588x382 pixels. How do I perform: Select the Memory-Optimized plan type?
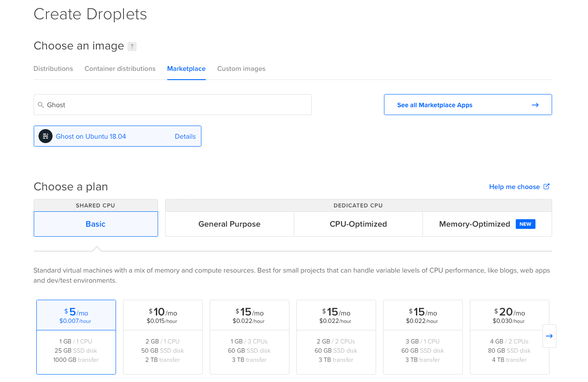[x=487, y=224]
